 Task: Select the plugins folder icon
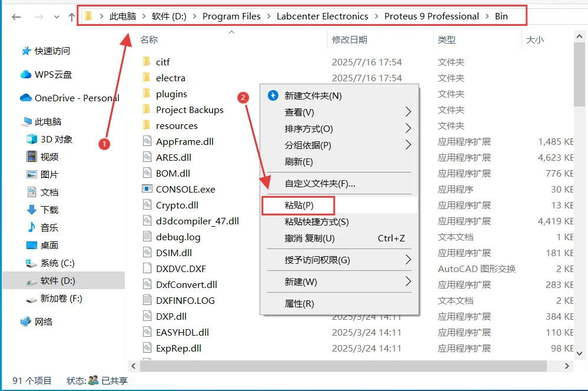[x=147, y=94]
